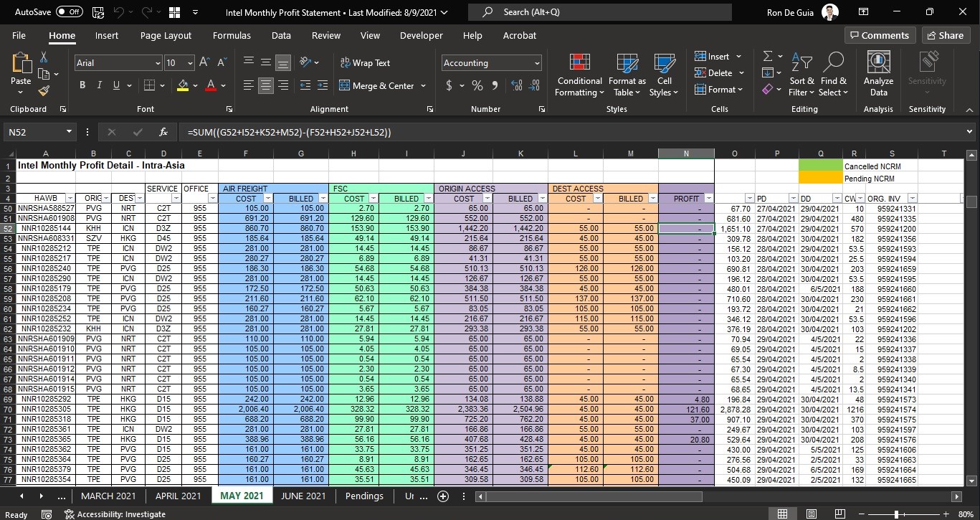Click the Save icon in title bar
Viewport: 980px width, 520px height.
click(98, 12)
